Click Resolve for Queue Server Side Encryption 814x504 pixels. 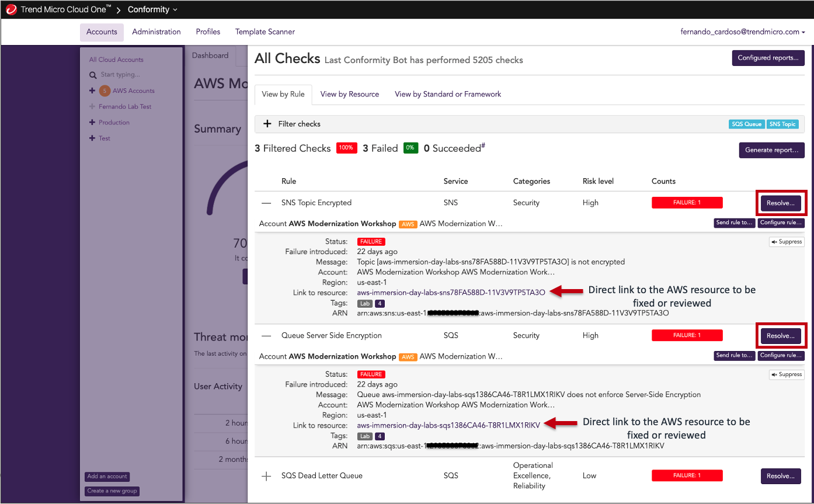pos(781,336)
